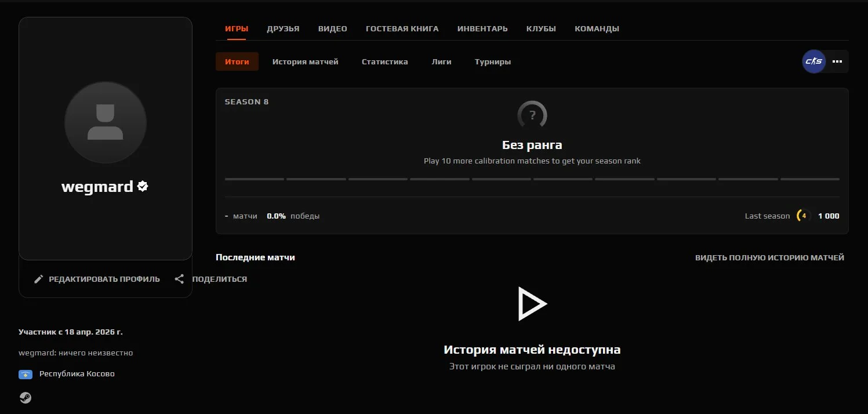This screenshot has height=414, width=868.
Task: Open the three-dots game selector menu
Action: tap(837, 61)
